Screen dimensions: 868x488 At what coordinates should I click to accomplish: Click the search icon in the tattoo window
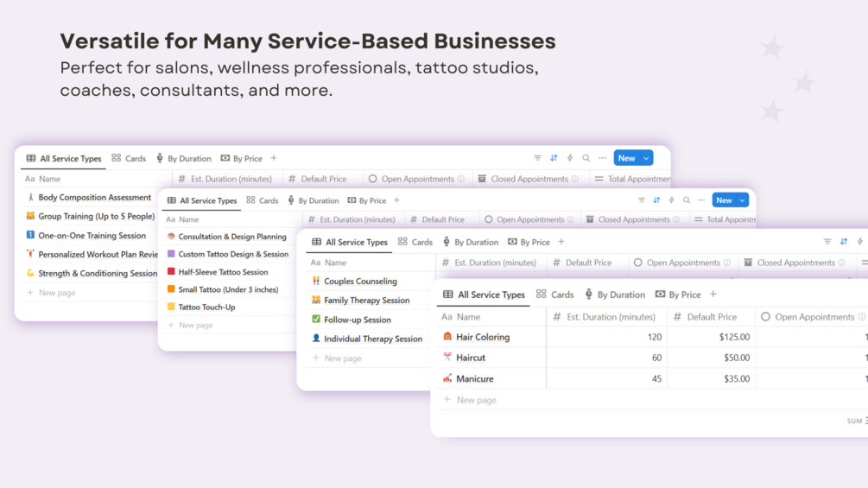tap(687, 200)
